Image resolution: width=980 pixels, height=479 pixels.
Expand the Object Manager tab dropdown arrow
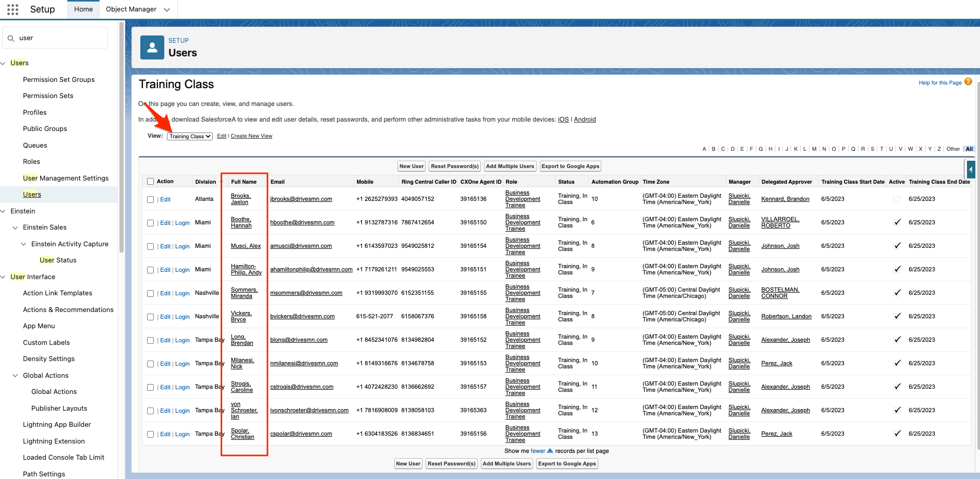pyautogui.click(x=167, y=9)
